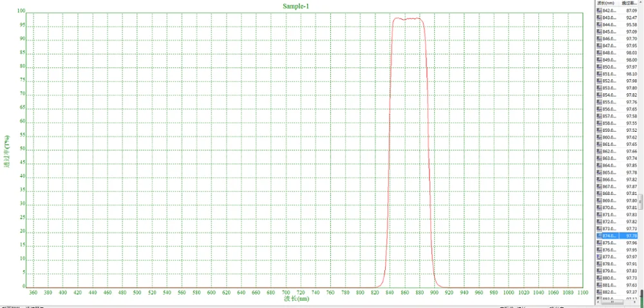Click the row icon beside 852.0 nm
The width and height of the screenshot is (644, 308).
[x=599, y=81]
